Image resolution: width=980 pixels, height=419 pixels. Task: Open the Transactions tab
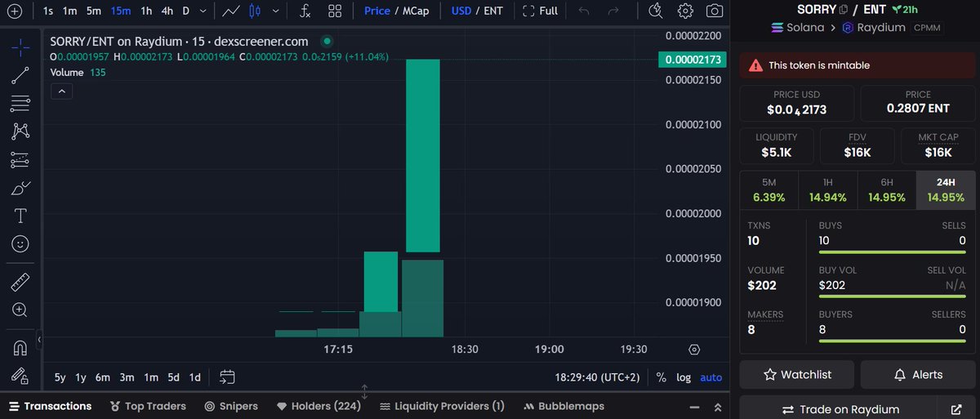50,406
